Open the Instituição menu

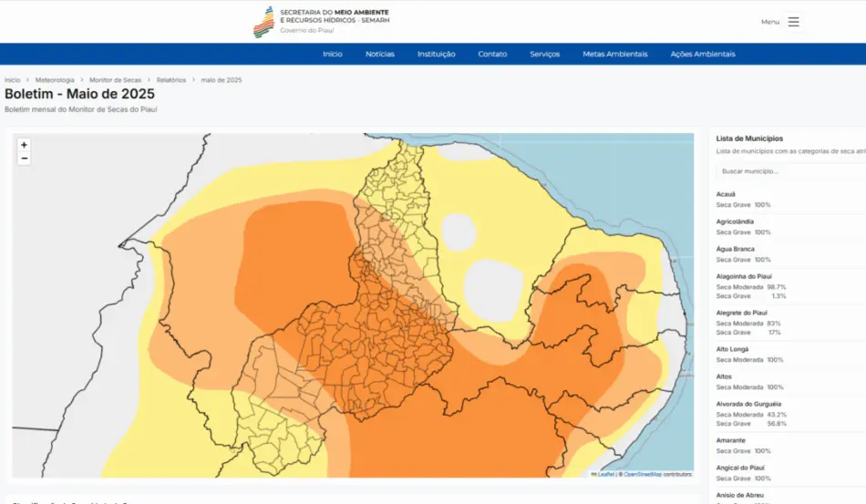(437, 54)
